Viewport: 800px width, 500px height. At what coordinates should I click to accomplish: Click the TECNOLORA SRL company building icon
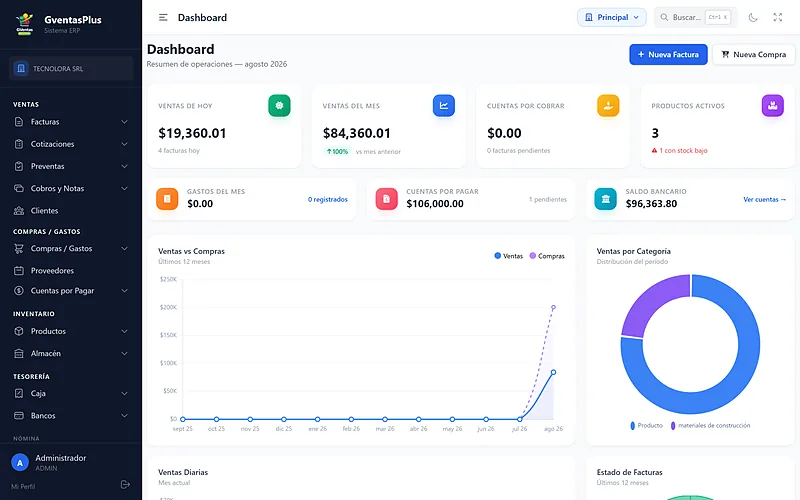(x=21, y=68)
